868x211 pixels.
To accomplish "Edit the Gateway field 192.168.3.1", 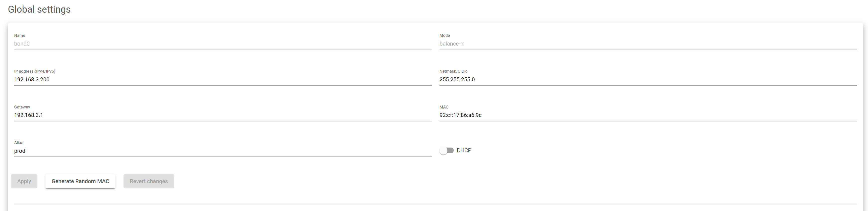I will pyautogui.click(x=223, y=115).
